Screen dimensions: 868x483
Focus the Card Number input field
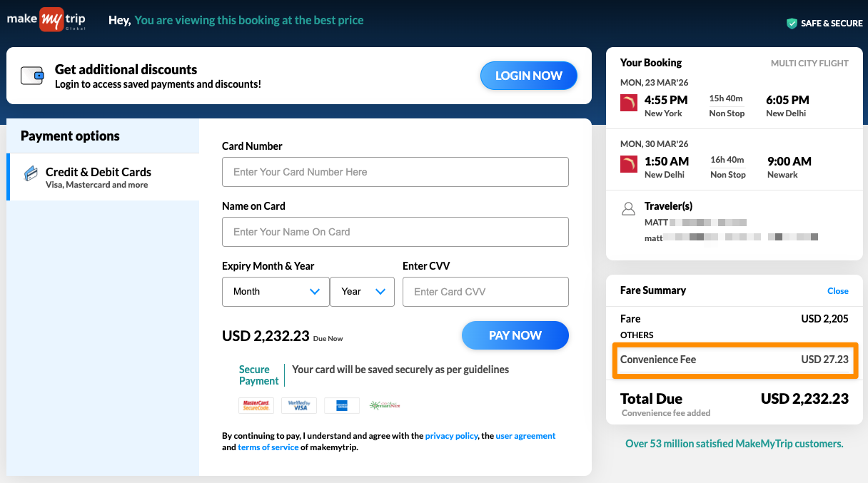coord(395,172)
